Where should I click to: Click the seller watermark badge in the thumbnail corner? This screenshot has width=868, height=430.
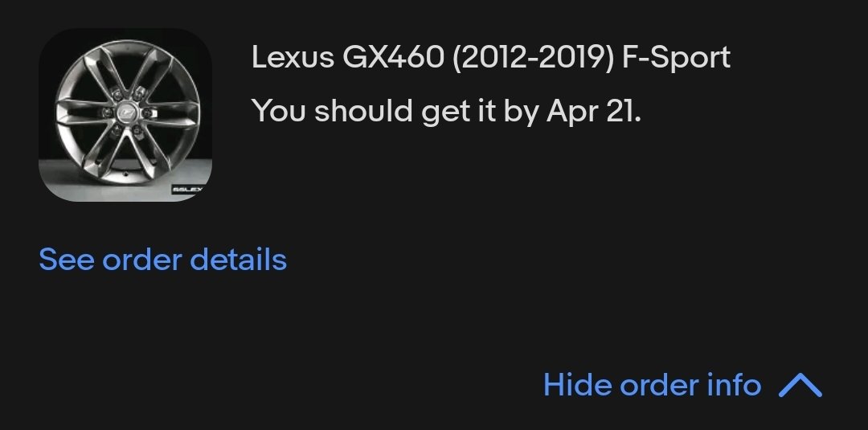point(187,189)
